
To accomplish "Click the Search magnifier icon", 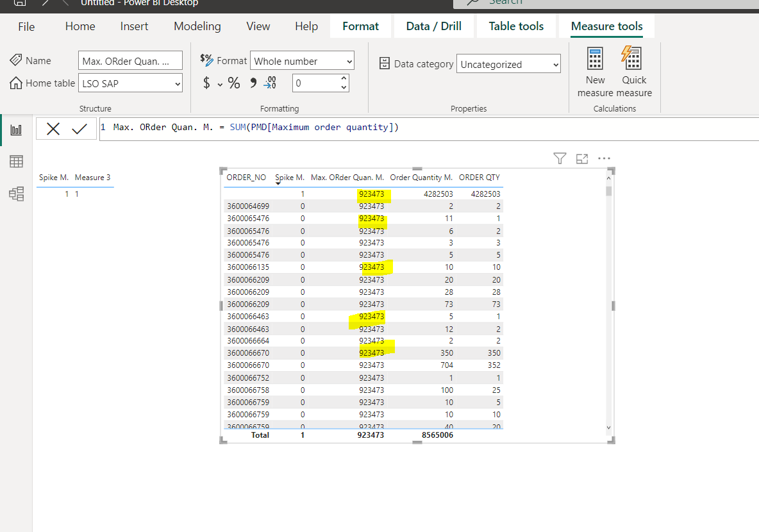I will tap(473, 3).
